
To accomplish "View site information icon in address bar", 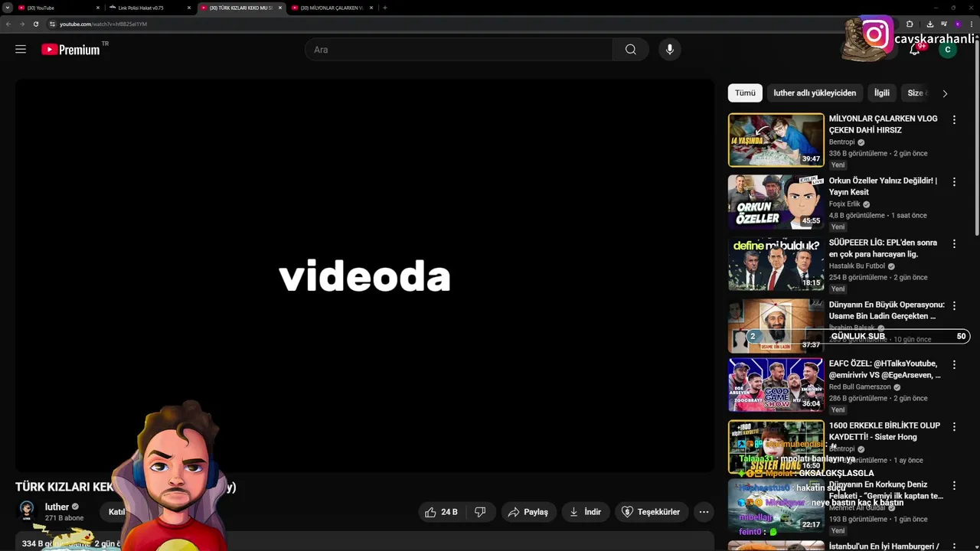I will (x=53, y=24).
